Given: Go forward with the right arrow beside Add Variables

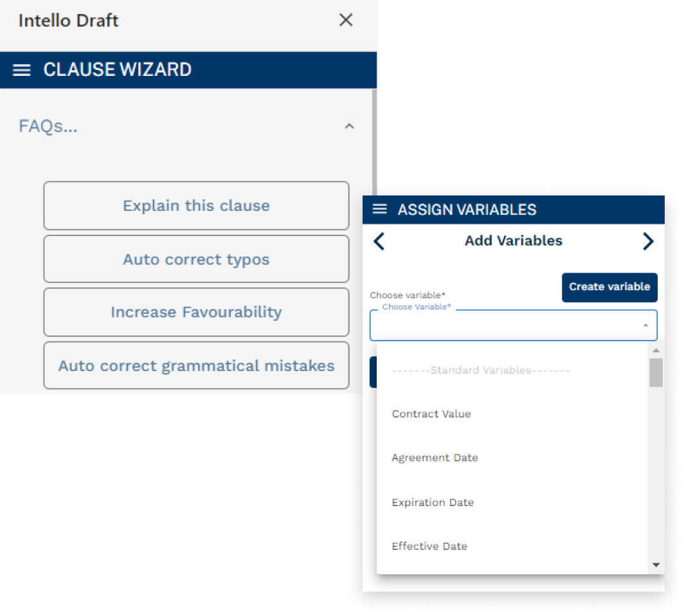Looking at the screenshot, I should (648, 241).
